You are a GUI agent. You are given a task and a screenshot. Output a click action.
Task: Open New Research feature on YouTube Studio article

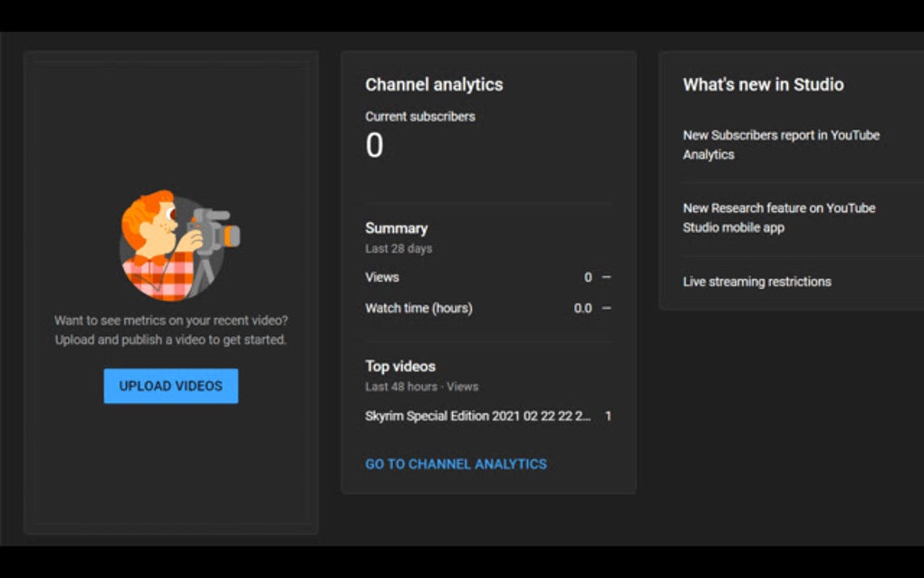(x=779, y=217)
